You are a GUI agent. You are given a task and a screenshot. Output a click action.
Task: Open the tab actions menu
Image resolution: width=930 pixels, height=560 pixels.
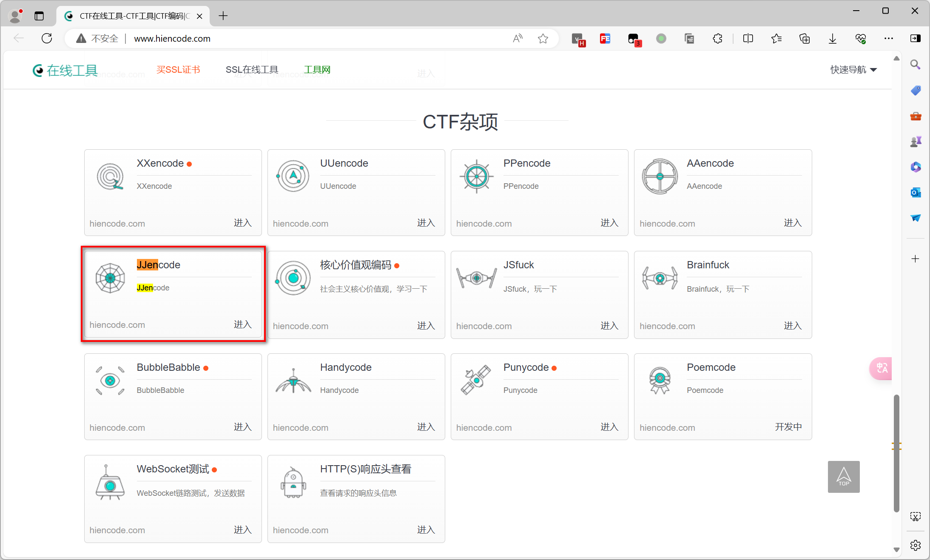click(39, 16)
